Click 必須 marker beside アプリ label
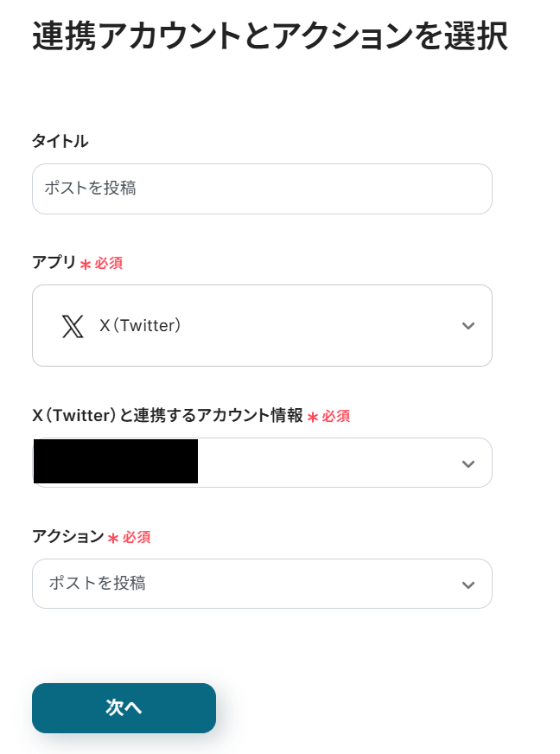Image resolution: width=560 pixels, height=754 pixels. (x=109, y=264)
